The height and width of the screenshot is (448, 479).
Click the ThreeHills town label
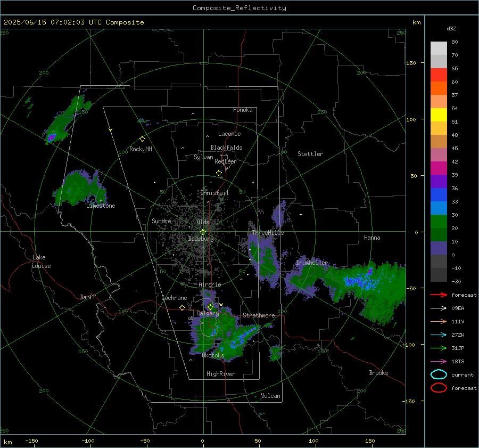[268, 233]
